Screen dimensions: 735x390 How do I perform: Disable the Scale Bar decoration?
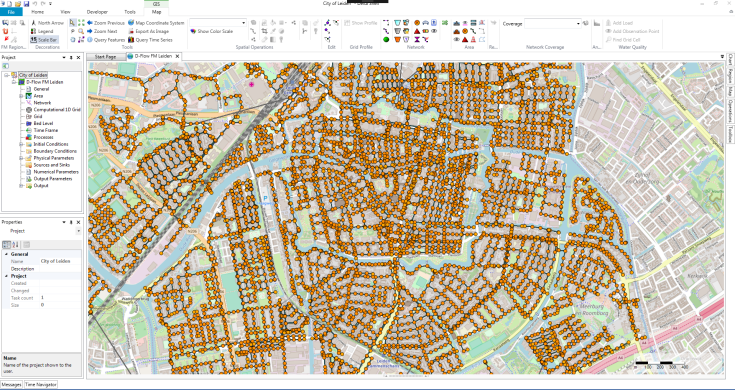point(44,40)
